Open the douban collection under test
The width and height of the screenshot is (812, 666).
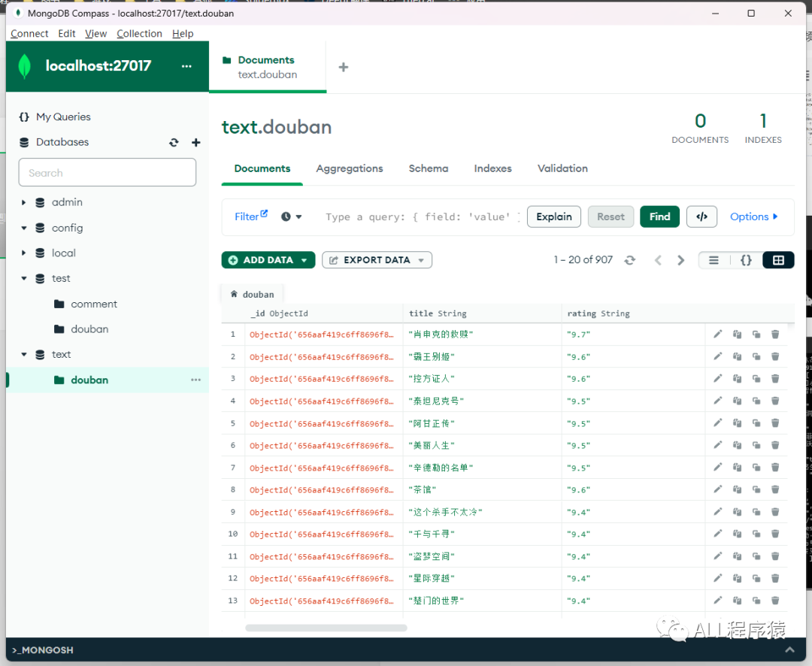point(89,329)
